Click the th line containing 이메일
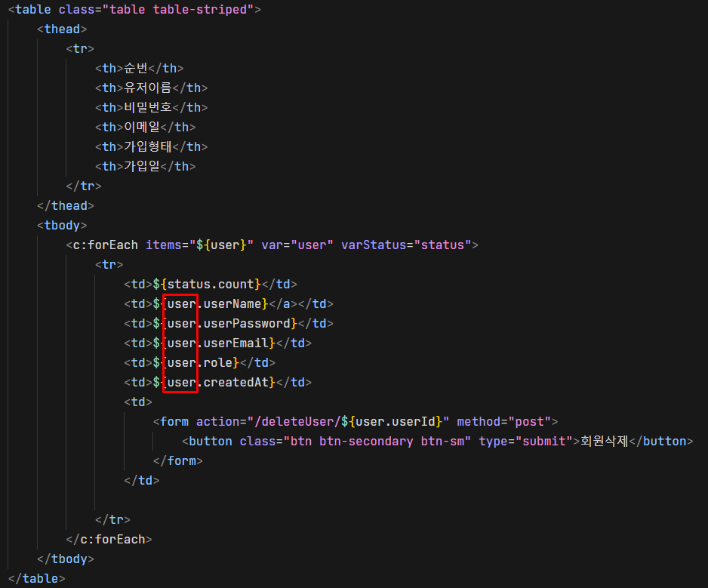 click(146, 127)
